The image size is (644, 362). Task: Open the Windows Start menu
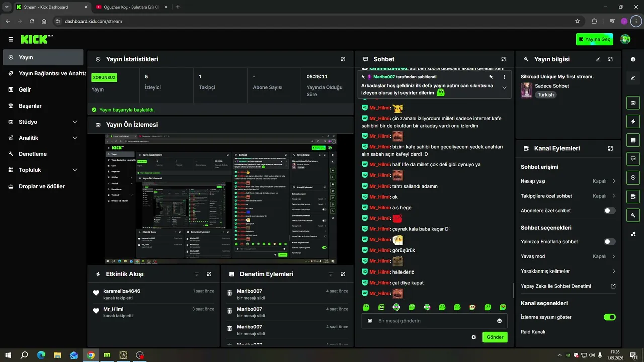[x=8, y=355]
